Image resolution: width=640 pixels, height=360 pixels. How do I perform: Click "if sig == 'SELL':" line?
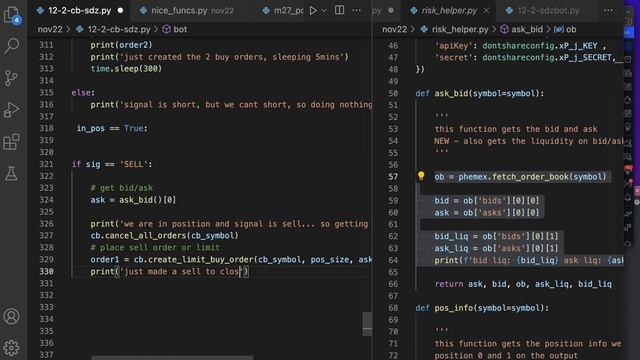(x=112, y=164)
